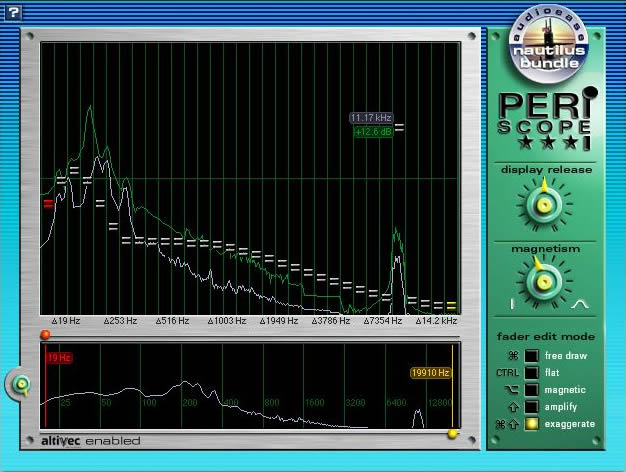
Task: Click the magnetism knob
Action: 546,280
